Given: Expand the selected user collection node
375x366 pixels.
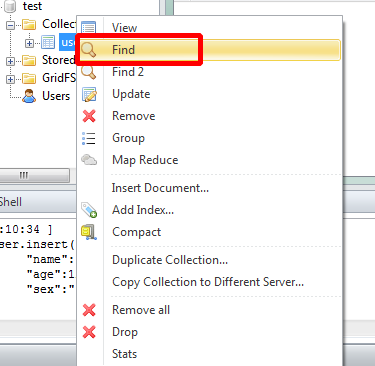Looking at the screenshot, I should click(29, 43).
